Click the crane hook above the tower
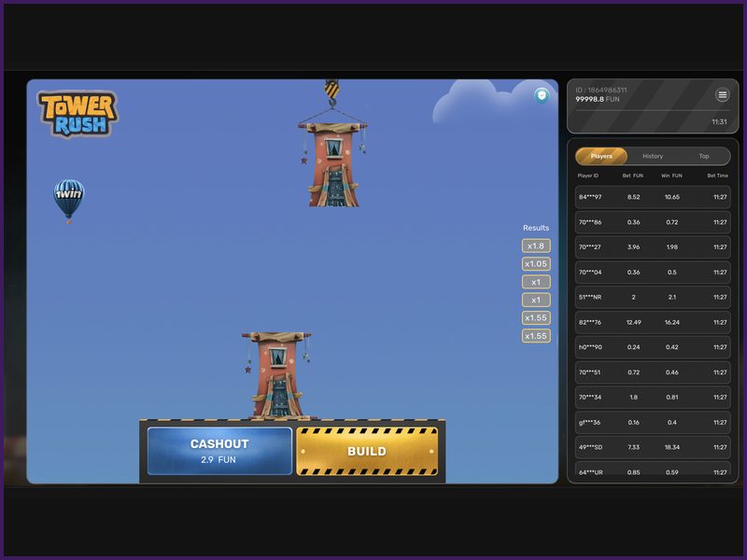 pyautogui.click(x=332, y=88)
